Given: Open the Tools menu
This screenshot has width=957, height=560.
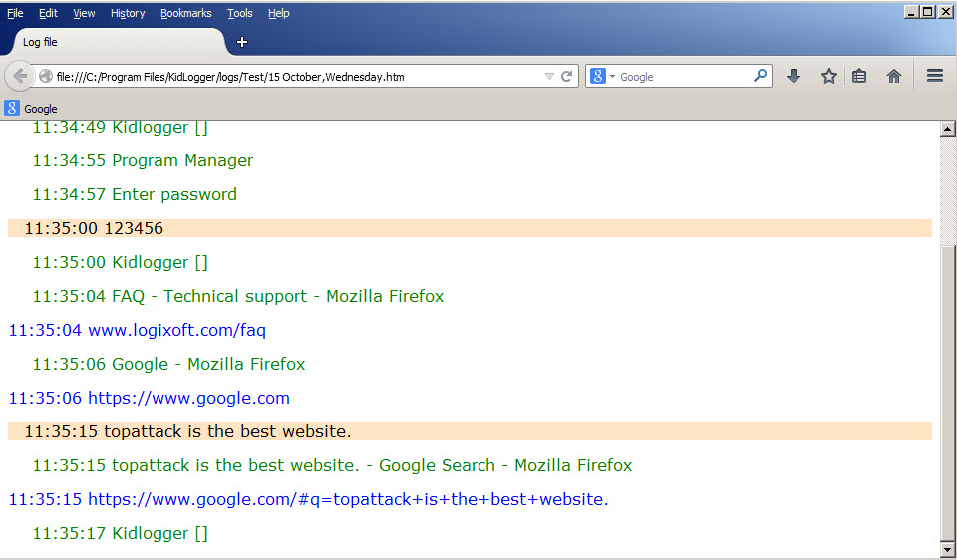Looking at the screenshot, I should [240, 13].
